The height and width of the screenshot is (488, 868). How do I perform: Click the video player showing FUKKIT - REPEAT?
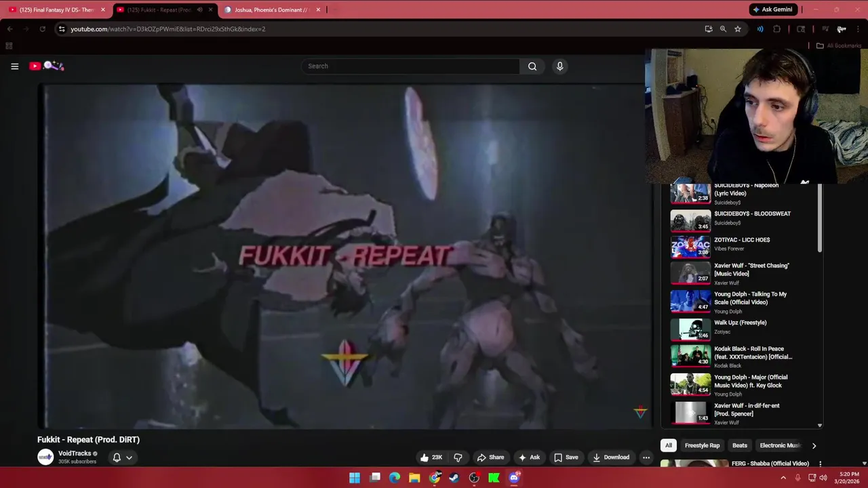(344, 256)
